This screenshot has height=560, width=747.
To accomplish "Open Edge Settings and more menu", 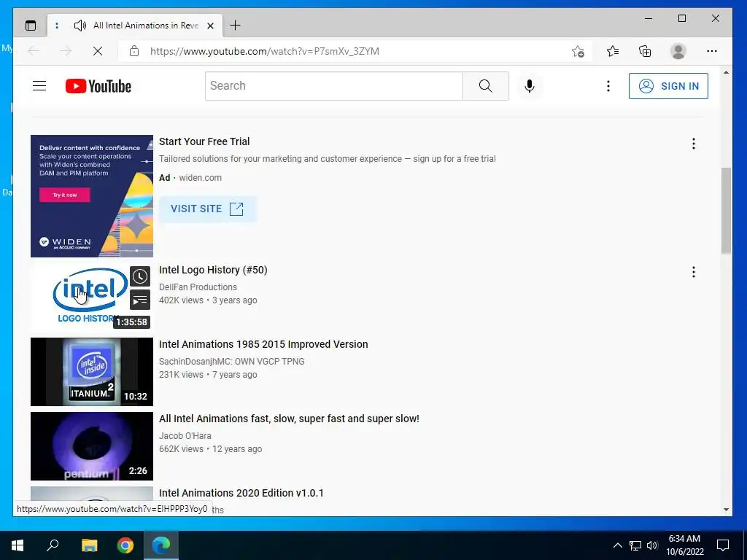I will (712, 51).
